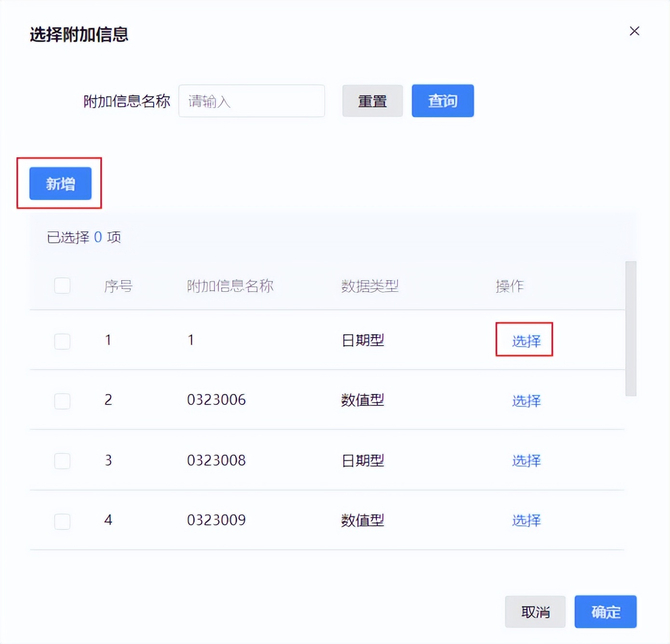Click 选择 for the 0323009 entry
This screenshot has width=670, height=644.
[x=525, y=521]
